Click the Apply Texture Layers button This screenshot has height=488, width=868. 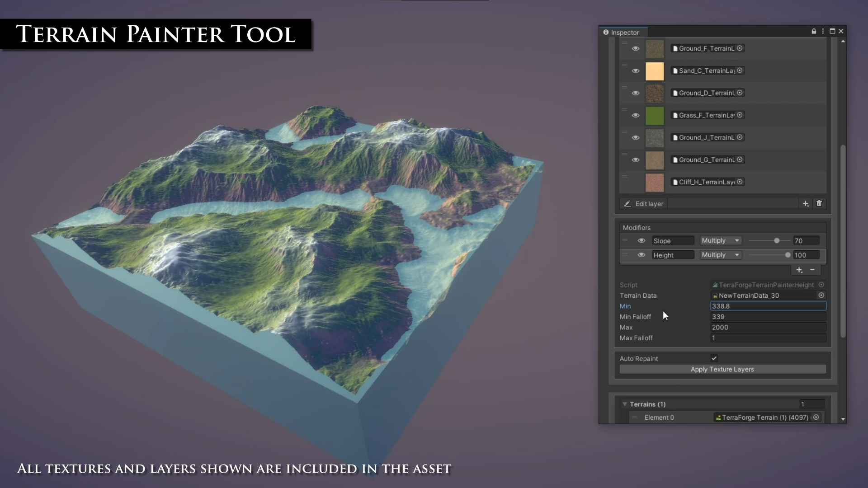pos(722,369)
